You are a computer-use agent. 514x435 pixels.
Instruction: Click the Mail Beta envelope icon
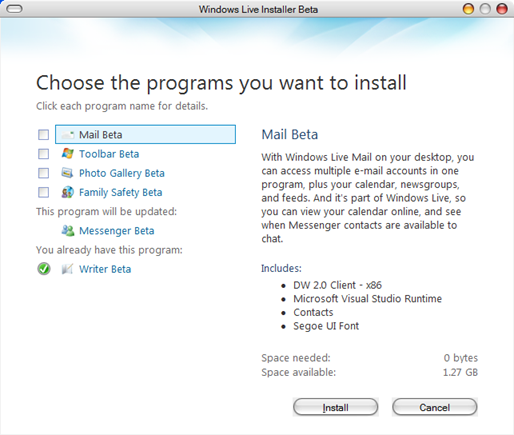[x=68, y=135]
